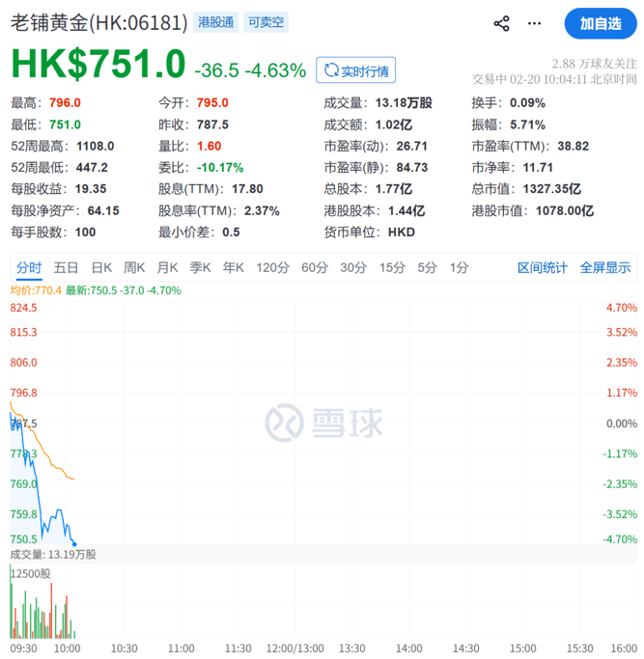
Task: Click 均价:770.4 label above chart
Action: pyautogui.click(x=36, y=290)
